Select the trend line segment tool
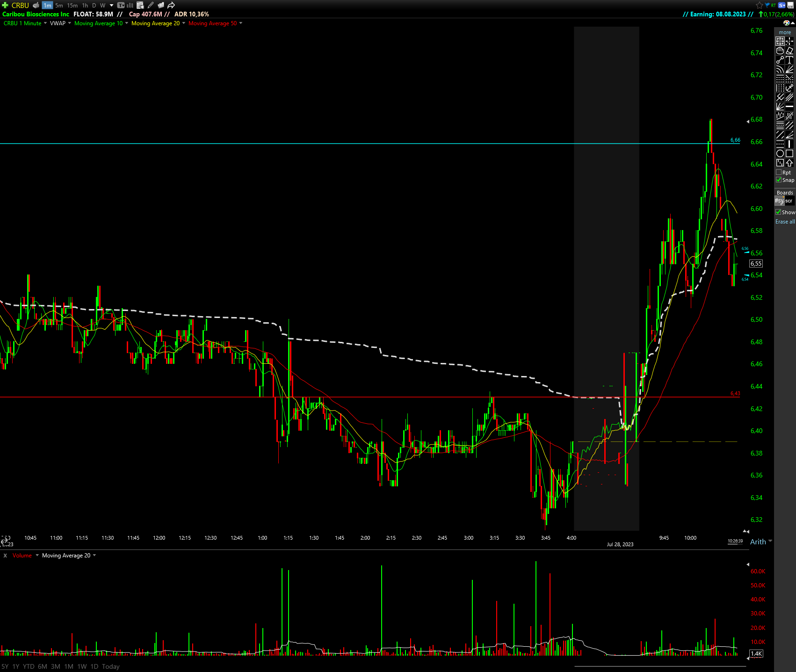This screenshot has height=672, width=796. click(x=780, y=60)
